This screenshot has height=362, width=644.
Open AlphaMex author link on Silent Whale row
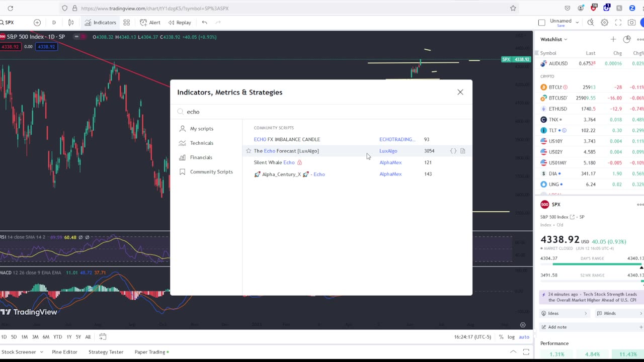[390, 162]
